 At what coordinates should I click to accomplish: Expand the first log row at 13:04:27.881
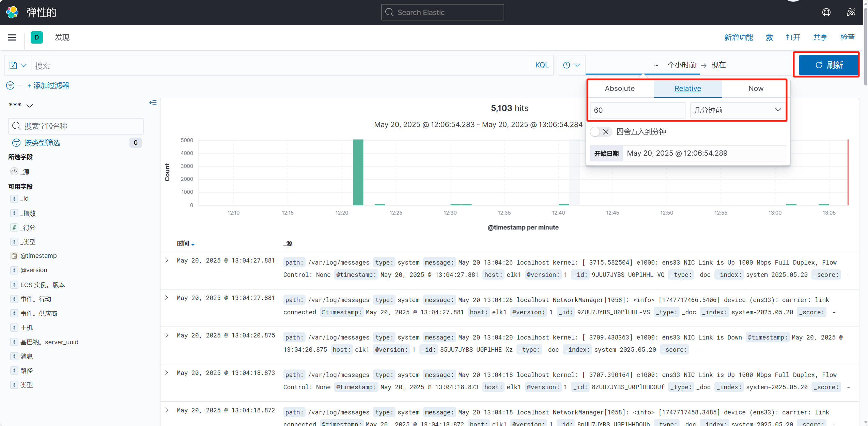167,261
